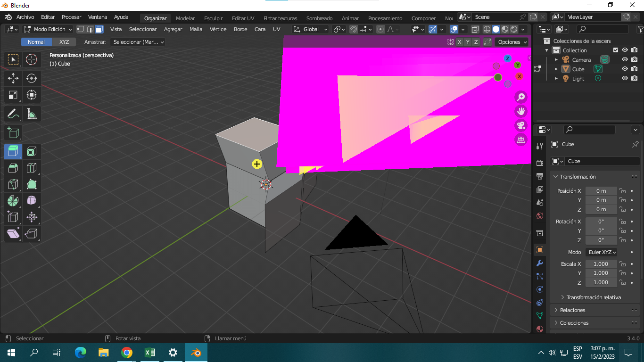
Task: Click the XYZ orientation button
Action: click(x=64, y=42)
